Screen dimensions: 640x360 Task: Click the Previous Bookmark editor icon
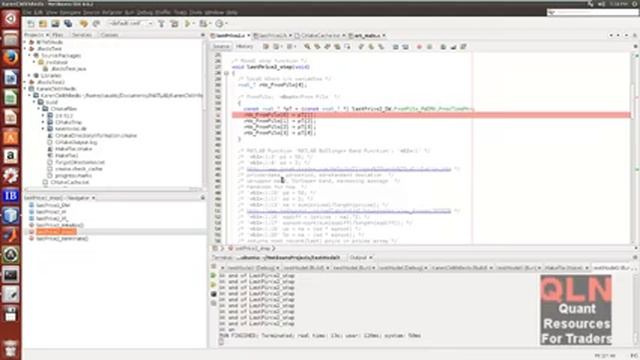tap(361, 47)
